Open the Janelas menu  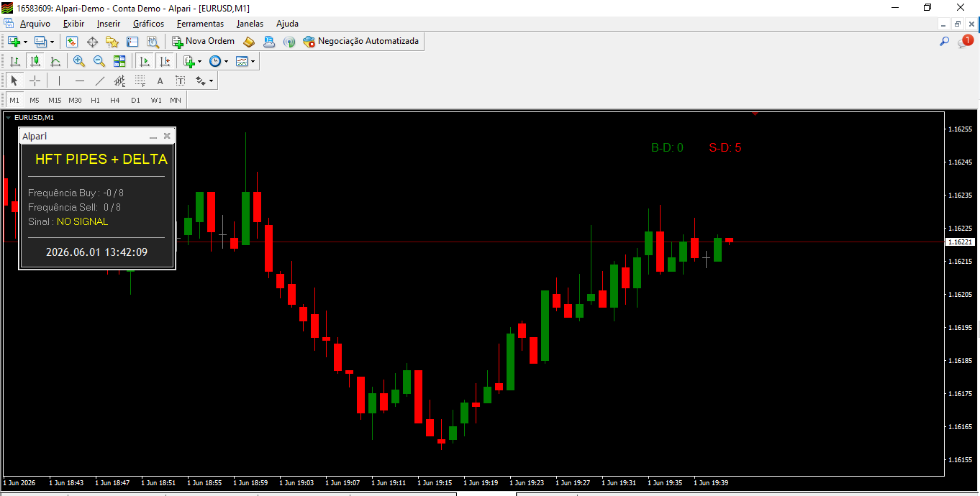tap(250, 24)
